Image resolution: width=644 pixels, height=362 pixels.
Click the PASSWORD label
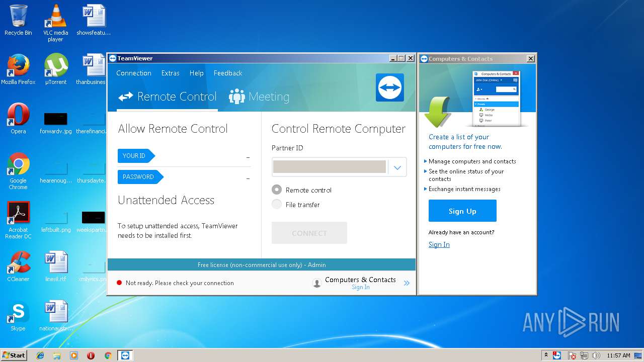tap(140, 177)
